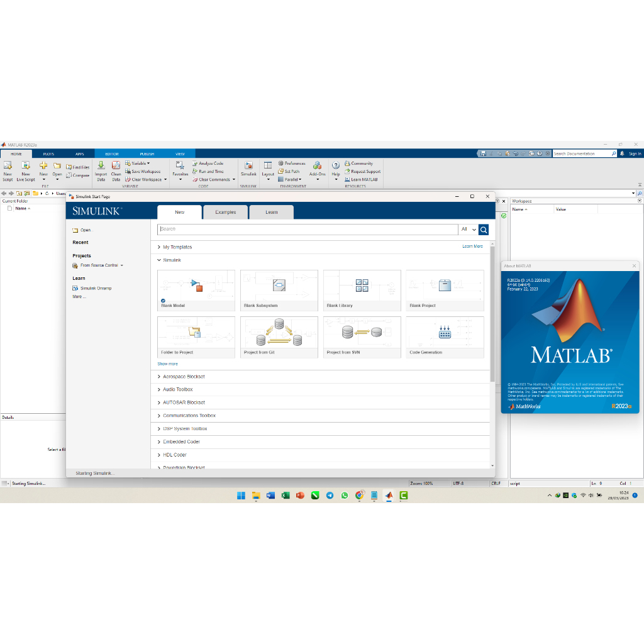The image size is (644, 644).
Task: Click the Windows Start button on taskbar
Action: (x=241, y=496)
